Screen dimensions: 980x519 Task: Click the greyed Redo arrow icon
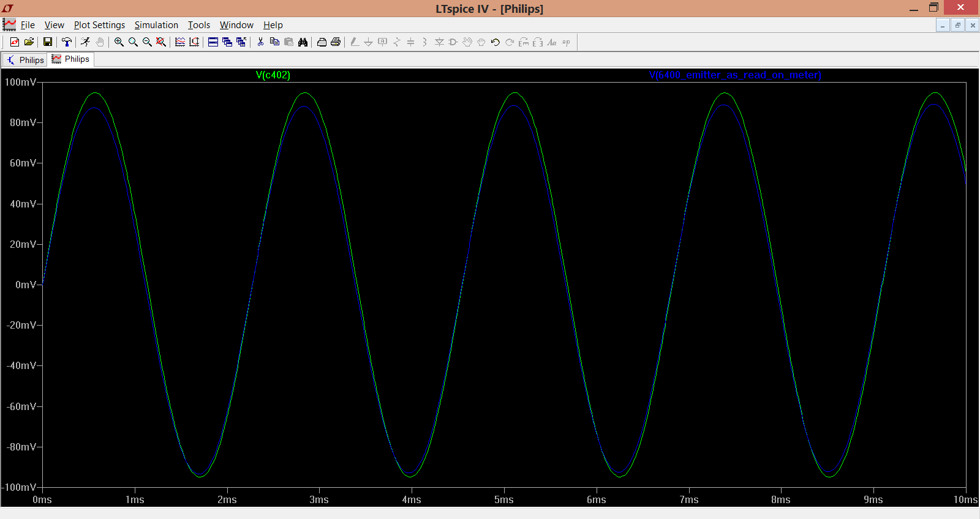pyautogui.click(x=510, y=42)
